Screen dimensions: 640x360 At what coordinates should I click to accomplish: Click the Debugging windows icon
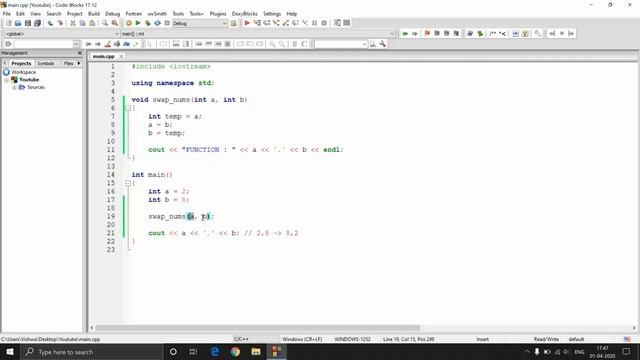pyautogui.click(x=337, y=23)
